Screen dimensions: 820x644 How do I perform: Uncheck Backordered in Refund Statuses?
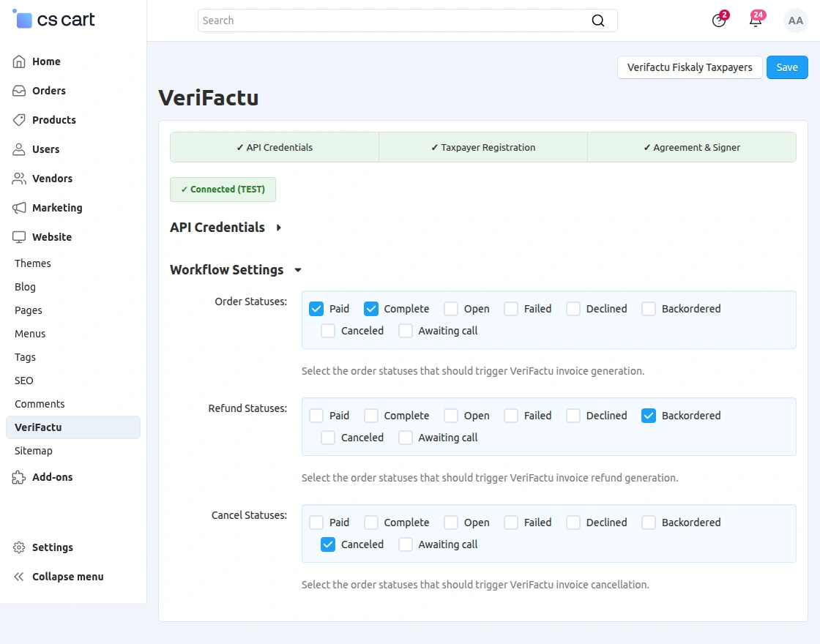click(x=649, y=416)
